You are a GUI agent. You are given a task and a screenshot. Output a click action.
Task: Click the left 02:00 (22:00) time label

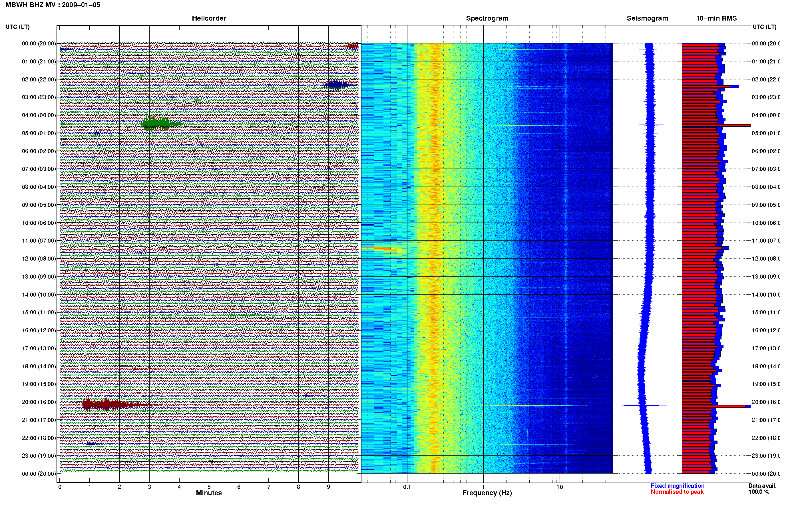39,80
